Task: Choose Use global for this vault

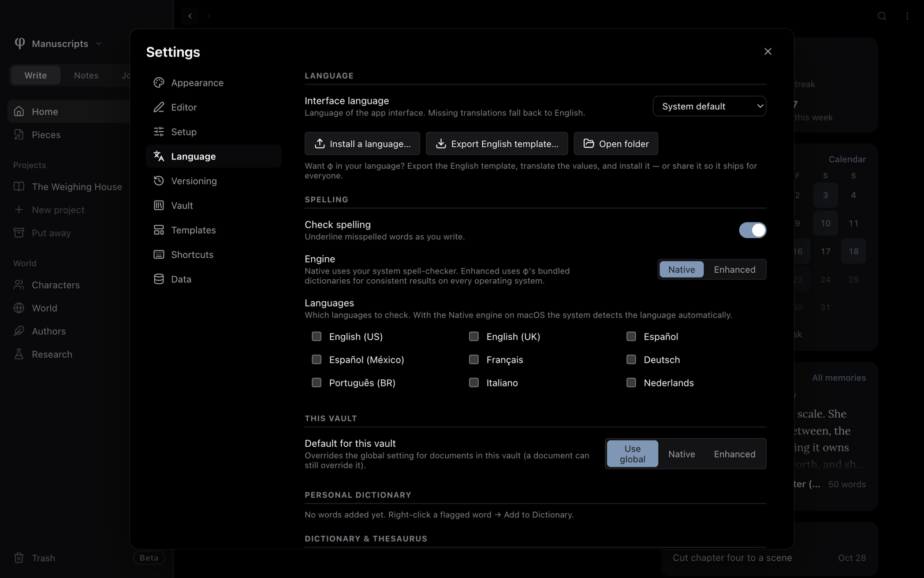Action: 632,454
